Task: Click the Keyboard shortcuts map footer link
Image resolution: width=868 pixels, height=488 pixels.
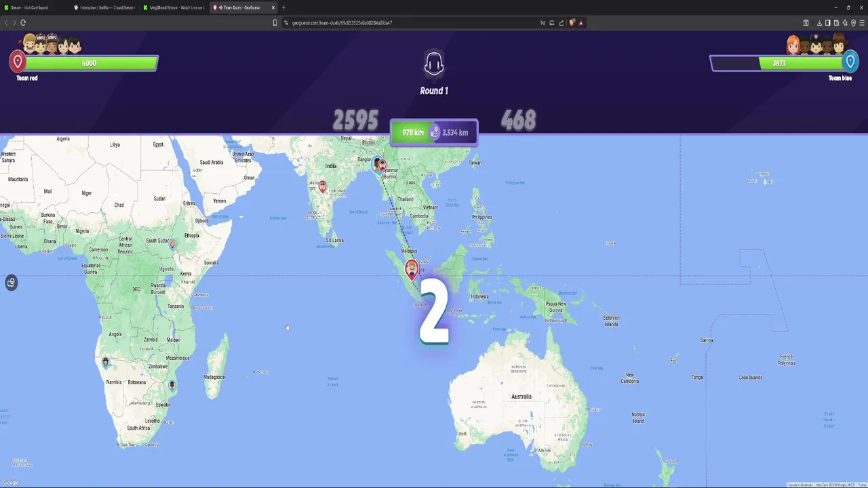Action: pos(800,485)
